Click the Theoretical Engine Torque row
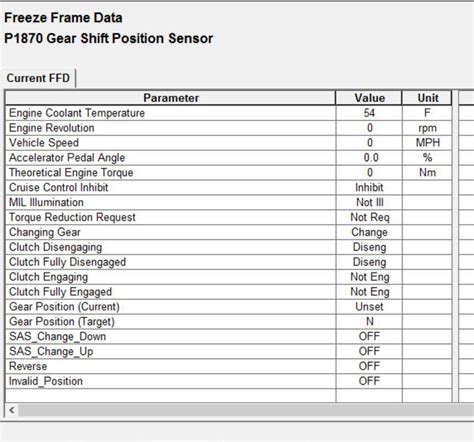The height and width of the screenshot is (442, 474). coord(229,173)
